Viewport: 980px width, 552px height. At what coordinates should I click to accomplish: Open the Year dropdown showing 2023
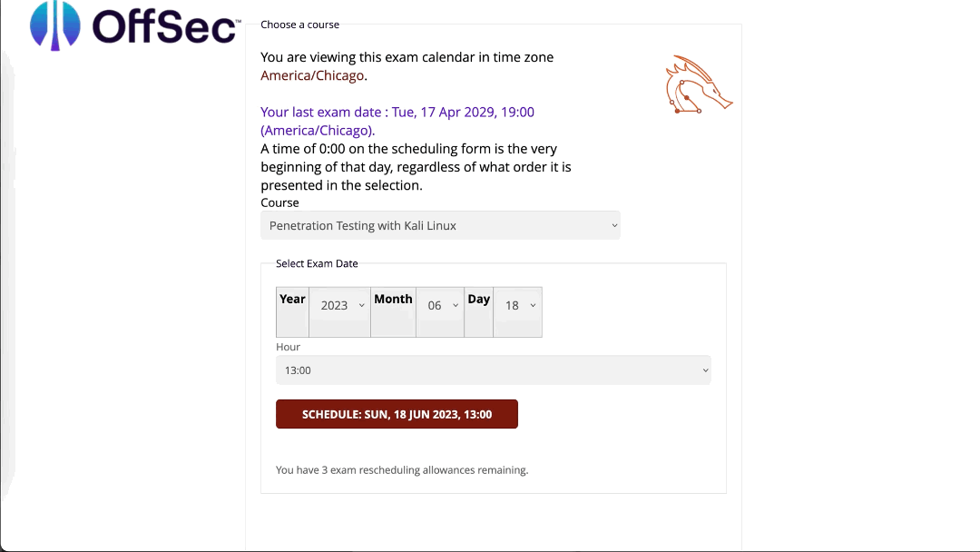pos(339,305)
